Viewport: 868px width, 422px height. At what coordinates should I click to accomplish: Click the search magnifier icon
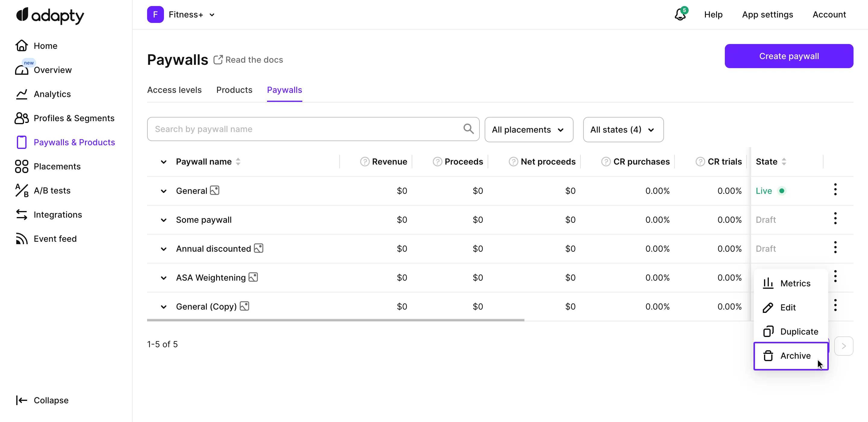click(x=468, y=129)
